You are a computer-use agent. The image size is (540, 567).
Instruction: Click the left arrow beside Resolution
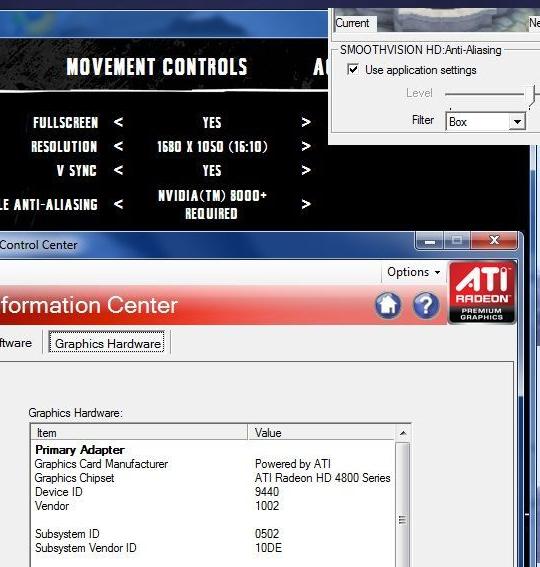click(118, 146)
